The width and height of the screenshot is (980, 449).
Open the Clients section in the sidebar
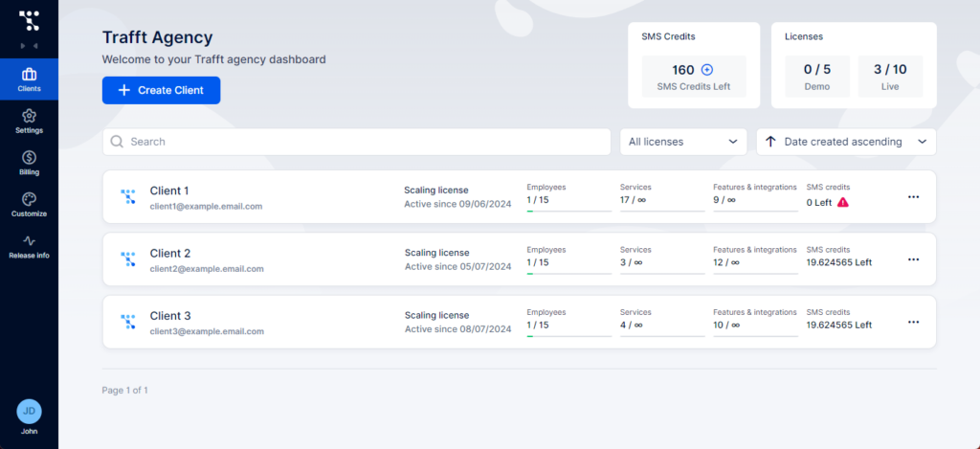point(29,79)
